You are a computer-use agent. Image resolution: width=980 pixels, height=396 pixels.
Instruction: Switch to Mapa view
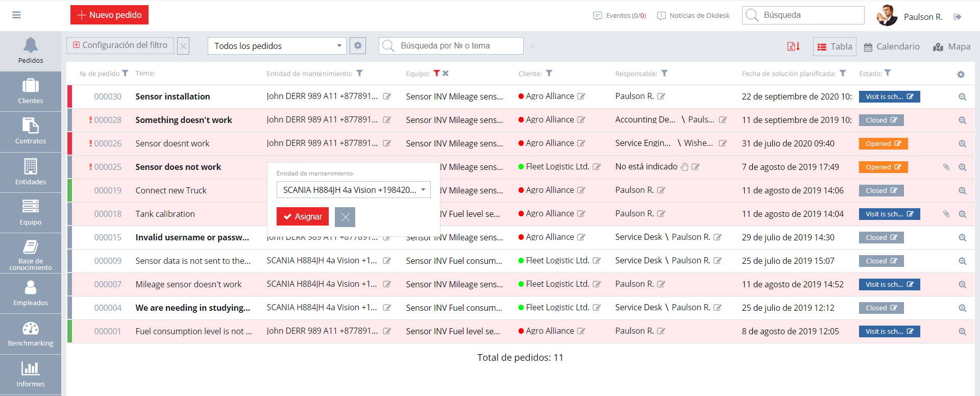951,47
